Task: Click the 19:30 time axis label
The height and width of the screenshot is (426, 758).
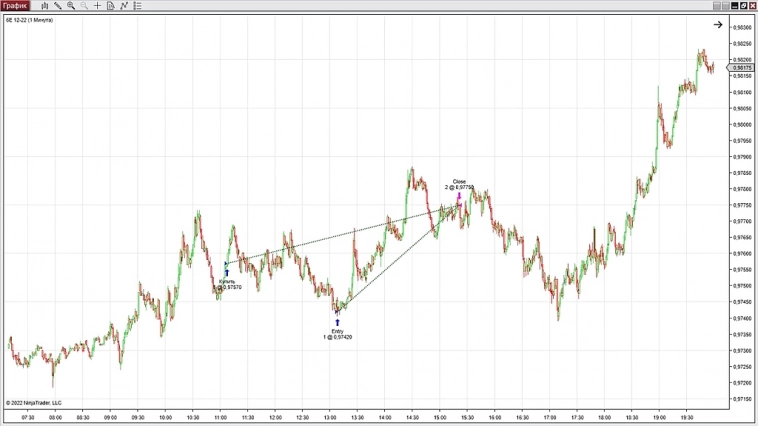Action: click(x=686, y=417)
